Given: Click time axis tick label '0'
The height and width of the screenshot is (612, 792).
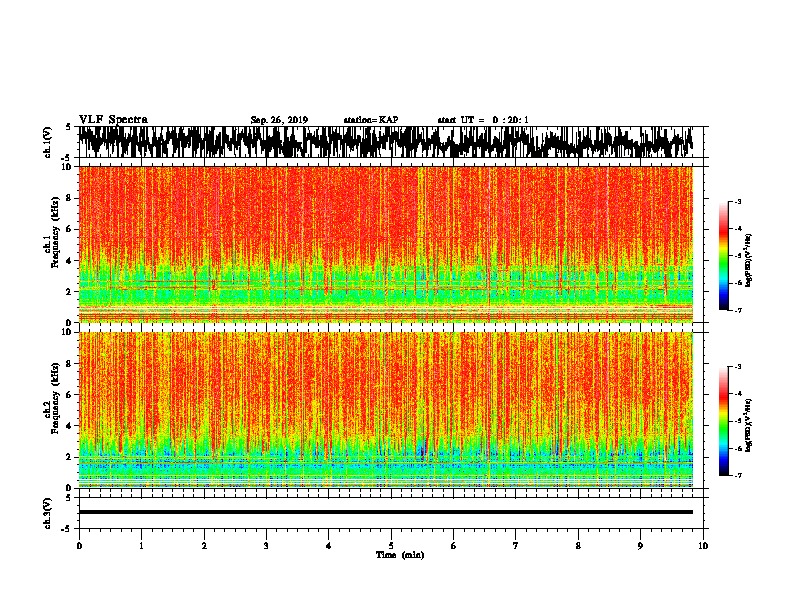Looking at the screenshot, I should click(79, 546).
